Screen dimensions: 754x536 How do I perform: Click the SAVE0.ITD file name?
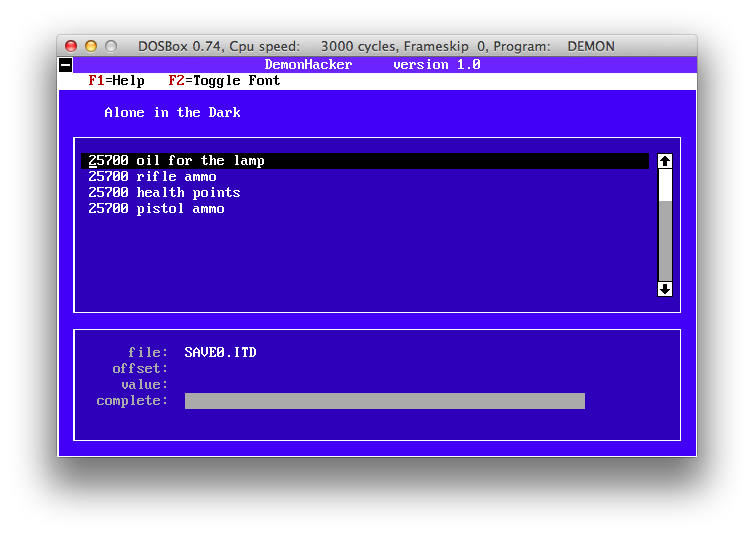coord(220,352)
